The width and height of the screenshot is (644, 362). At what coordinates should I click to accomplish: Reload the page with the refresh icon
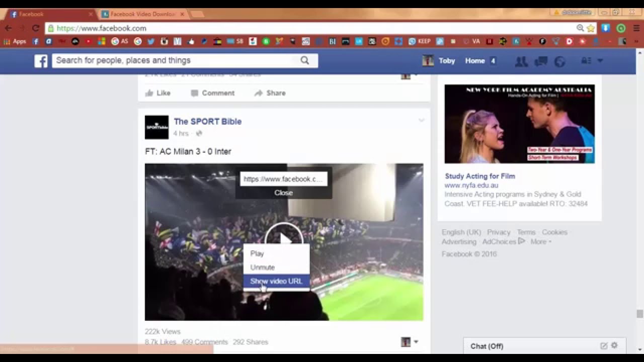pos(36,28)
